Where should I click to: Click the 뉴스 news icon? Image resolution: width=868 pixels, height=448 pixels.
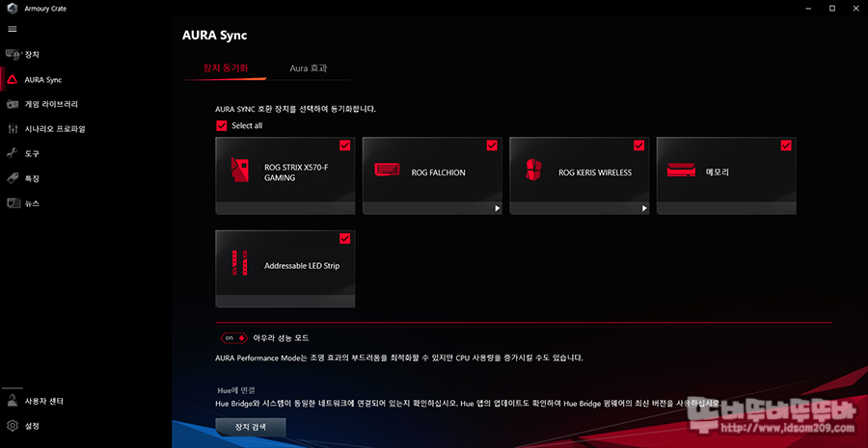pyautogui.click(x=13, y=203)
